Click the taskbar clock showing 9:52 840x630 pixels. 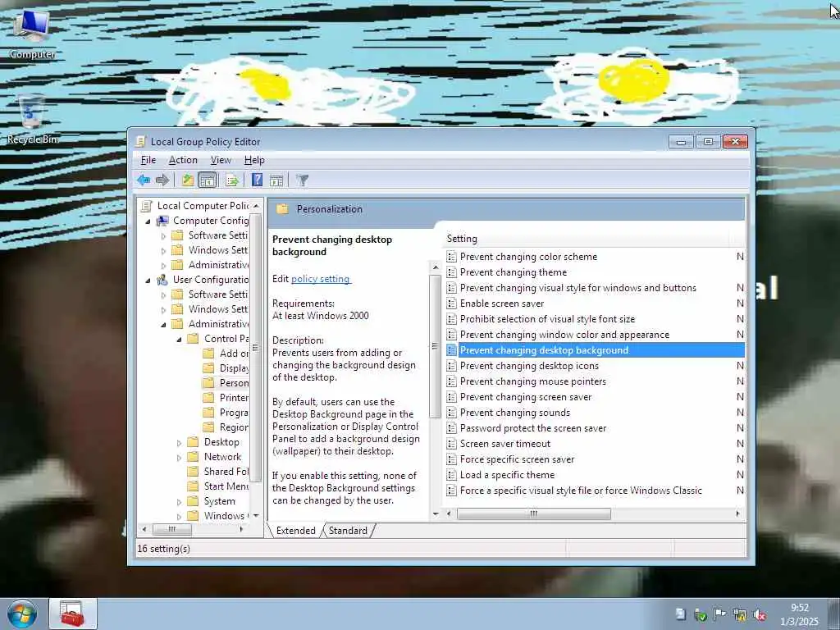(x=799, y=614)
